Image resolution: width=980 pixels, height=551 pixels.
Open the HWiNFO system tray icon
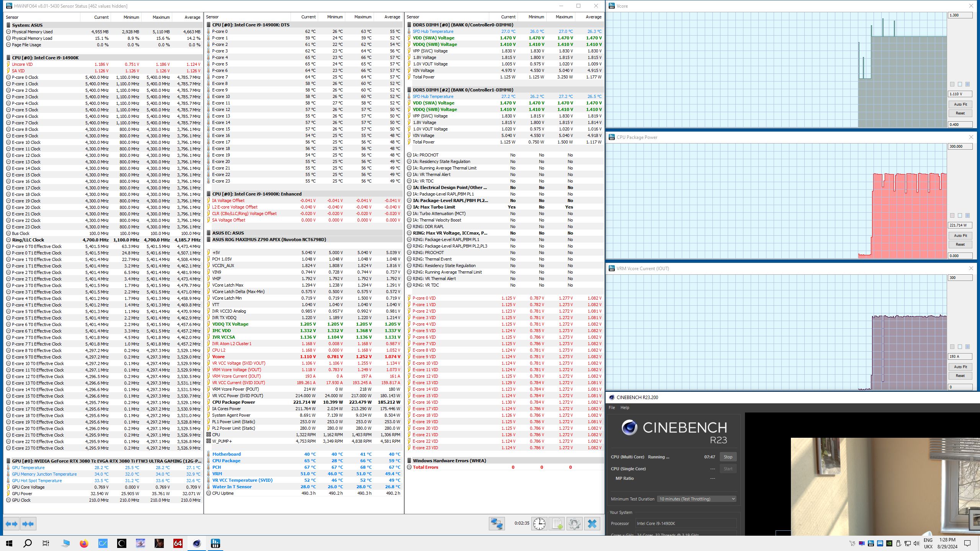click(x=871, y=543)
